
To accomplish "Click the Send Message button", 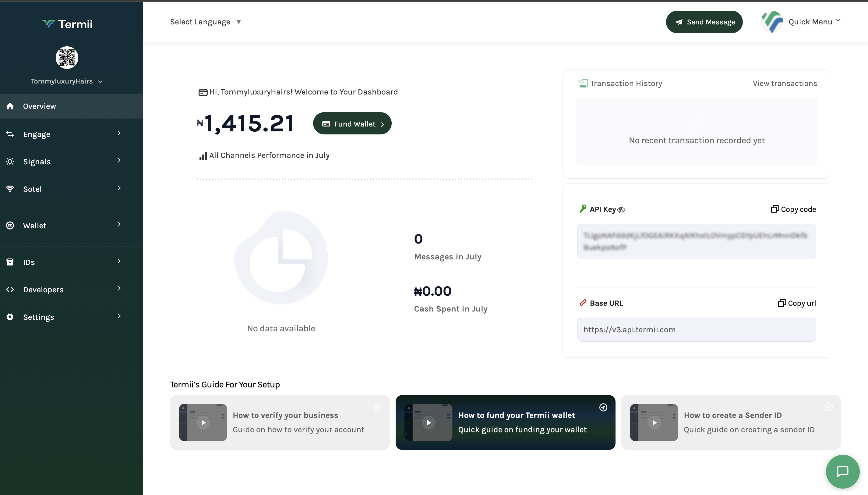I will pos(704,22).
